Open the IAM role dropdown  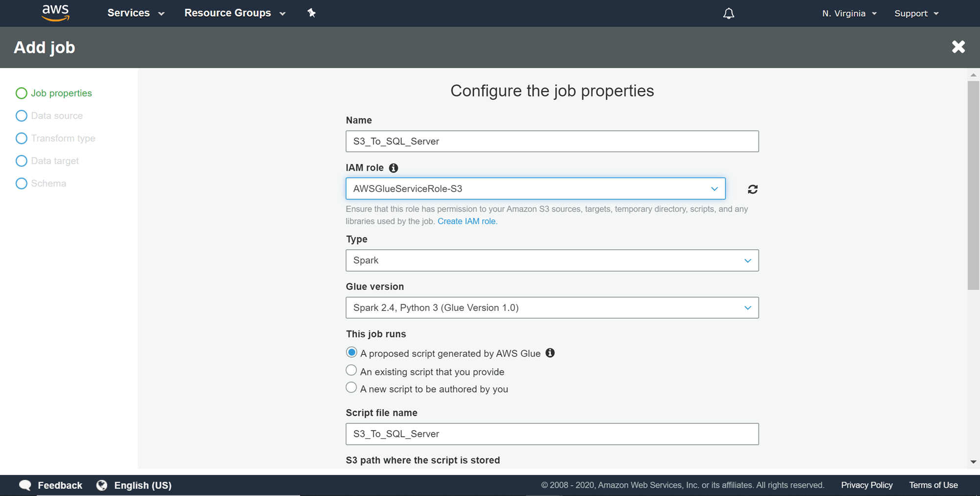click(x=535, y=189)
